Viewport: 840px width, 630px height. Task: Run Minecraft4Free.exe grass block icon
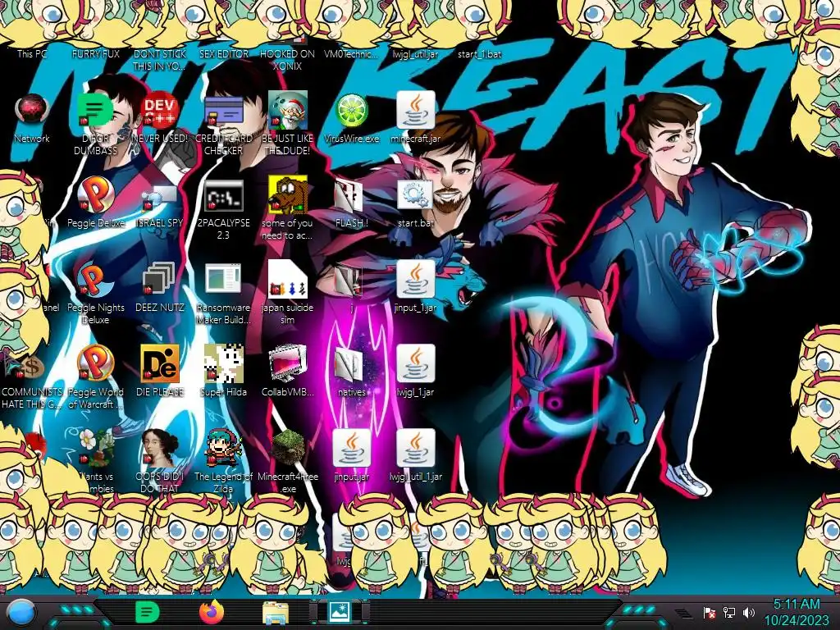tap(287, 449)
